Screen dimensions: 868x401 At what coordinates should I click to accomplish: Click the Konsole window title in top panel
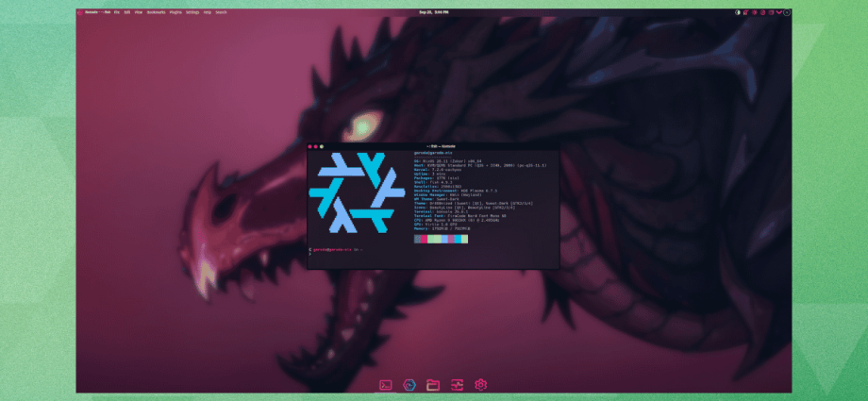[97, 12]
